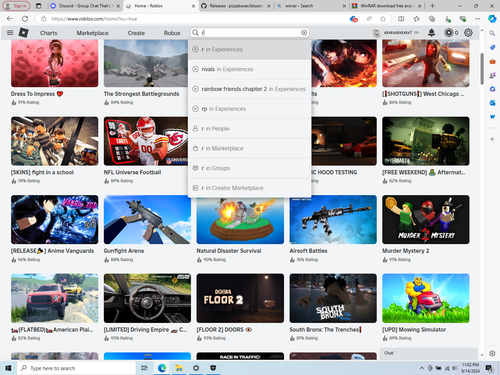
Task: Clear the search box text
Action: [x=304, y=33]
